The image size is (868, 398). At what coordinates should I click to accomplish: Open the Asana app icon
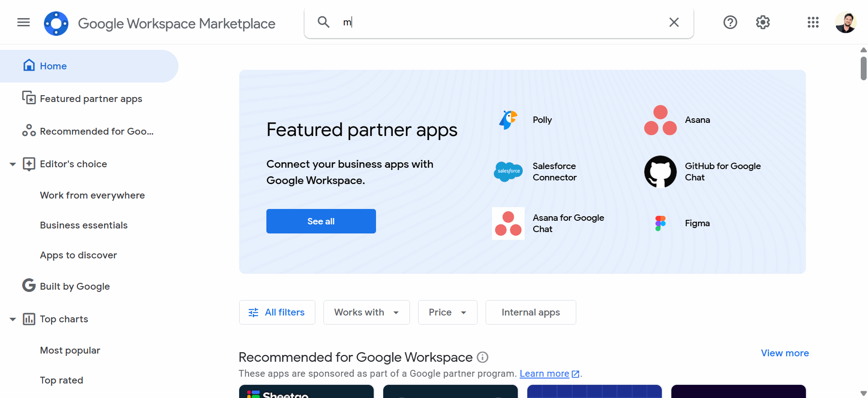pos(661,120)
